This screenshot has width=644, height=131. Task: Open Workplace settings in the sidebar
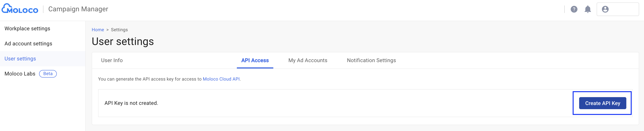pyautogui.click(x=27, y=29)
